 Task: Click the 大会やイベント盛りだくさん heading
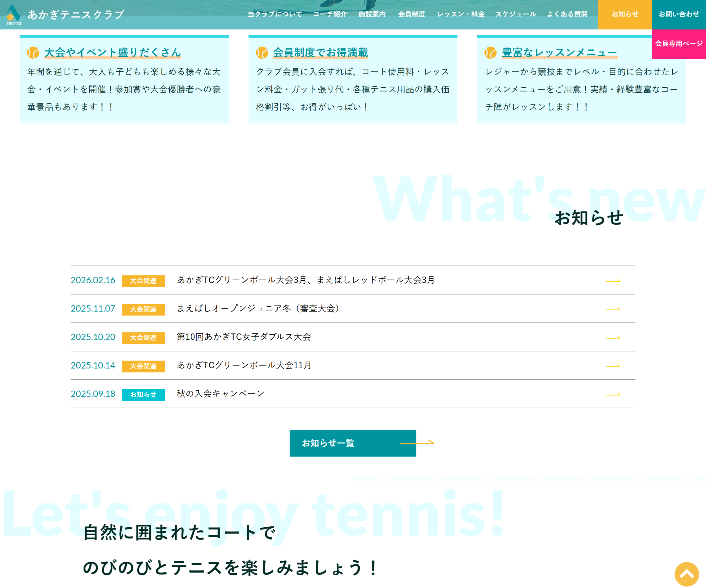113,53
